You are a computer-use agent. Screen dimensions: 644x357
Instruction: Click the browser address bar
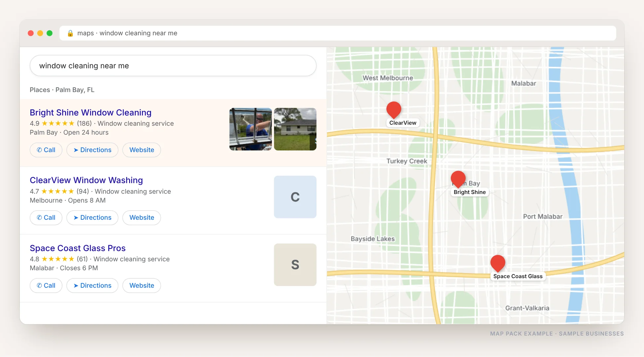click(x=338, y=33)
